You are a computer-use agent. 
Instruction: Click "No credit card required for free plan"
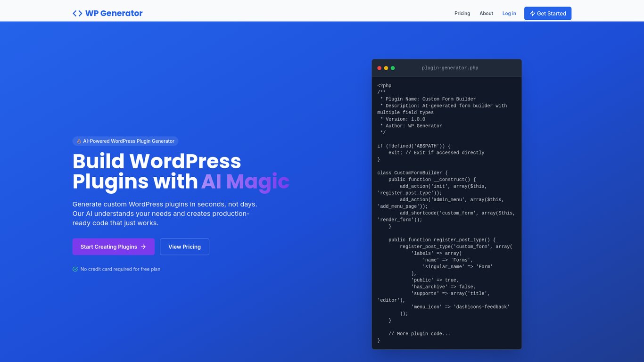pos(120,269)
